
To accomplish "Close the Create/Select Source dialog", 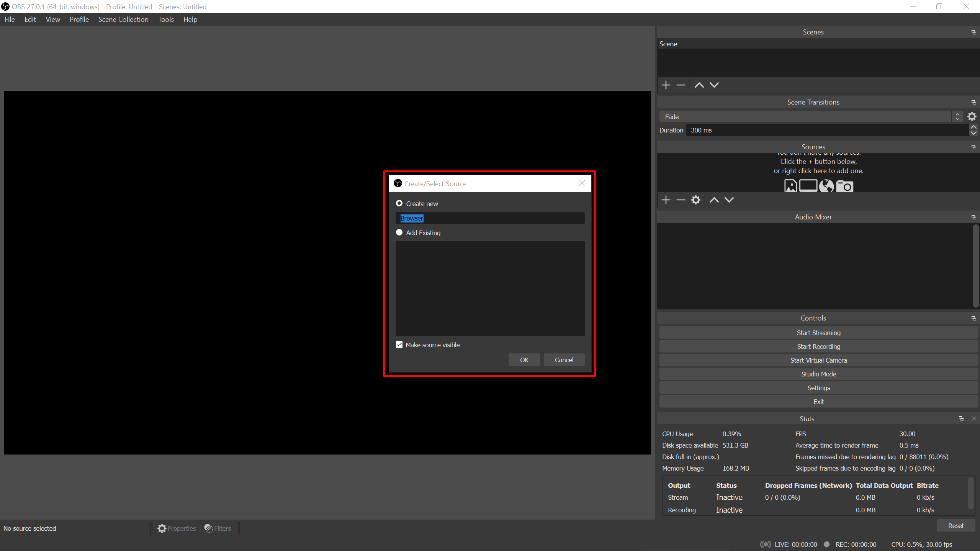I will tap(582, 183).
